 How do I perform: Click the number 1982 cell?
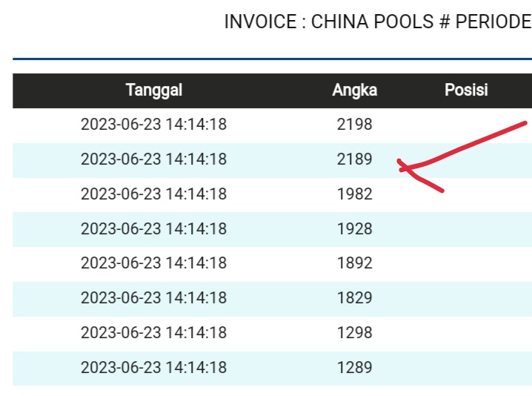354,194
